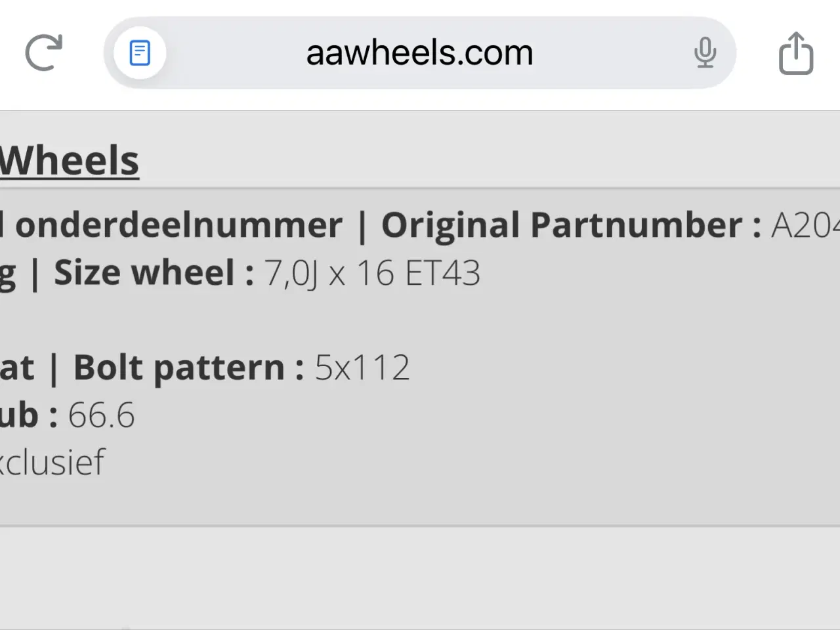Select the part number value starting A204
840x630 pixels.
pyautogui.click(x=806, y=225)
